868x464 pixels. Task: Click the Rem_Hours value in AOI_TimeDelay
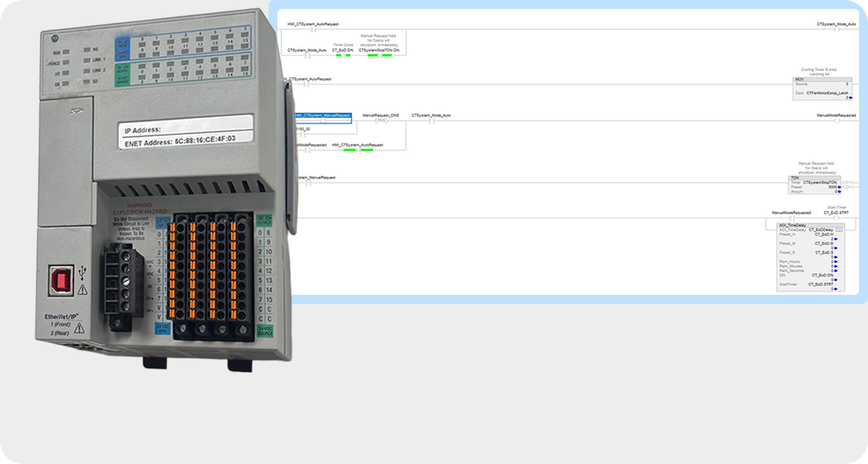832,261
